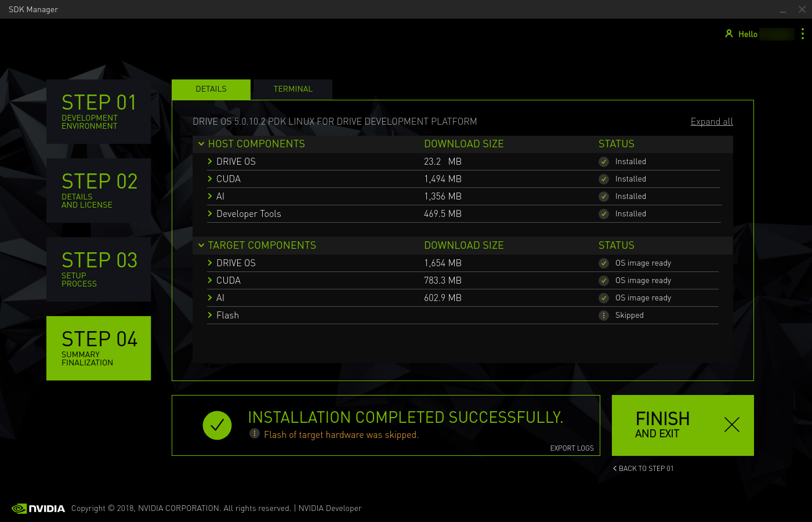The height and width of the screenshot is (522, 812).
Task: Collapse the Host Components section
Action: click(x=201, y=144)
